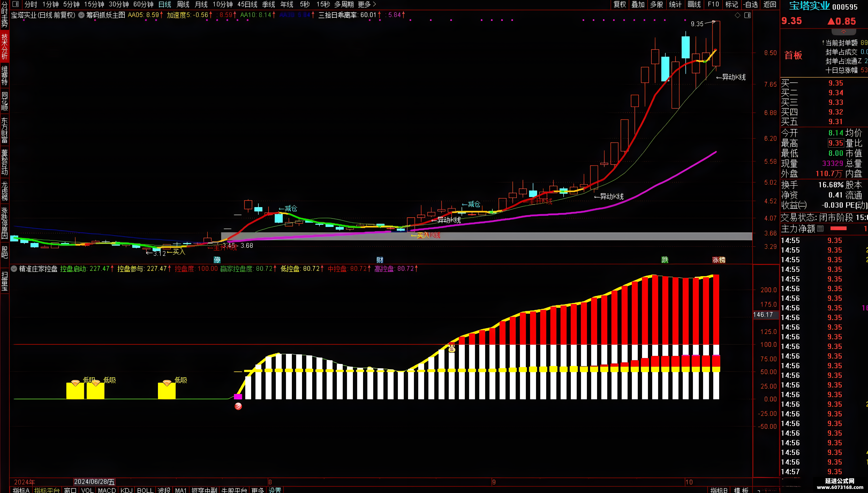The height and width of the screenshot is (493, 868).
Task: Switch to 周线 weekly period tab
Action: (x=183, y=4)
